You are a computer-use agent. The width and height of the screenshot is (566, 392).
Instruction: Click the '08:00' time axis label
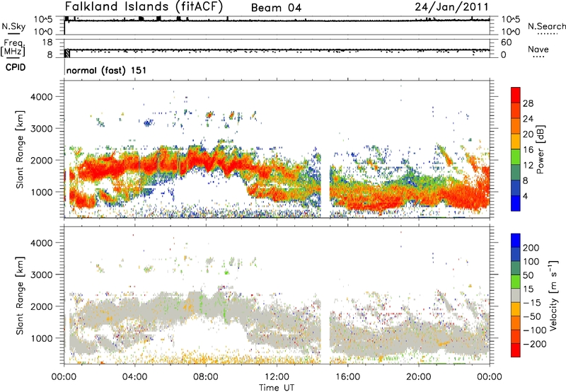tap(206, 377)
